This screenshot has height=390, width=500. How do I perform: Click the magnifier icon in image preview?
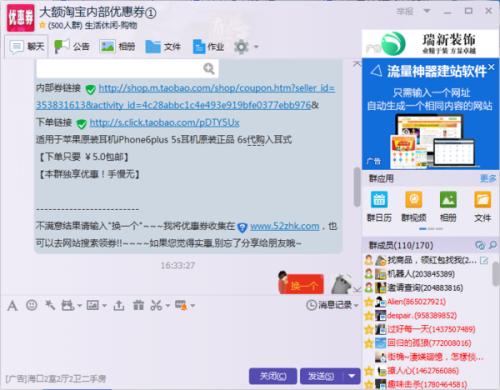(x=209, y=69)
